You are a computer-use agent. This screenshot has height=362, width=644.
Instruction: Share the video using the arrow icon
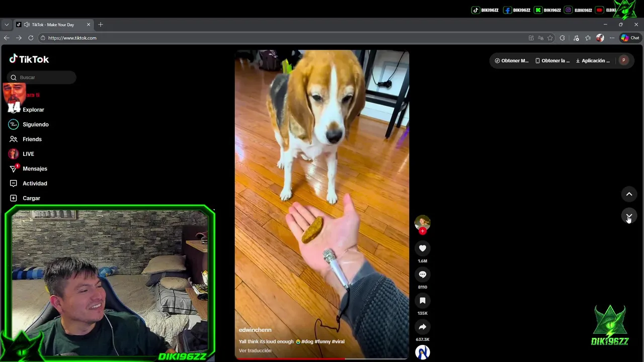[423, 327]
